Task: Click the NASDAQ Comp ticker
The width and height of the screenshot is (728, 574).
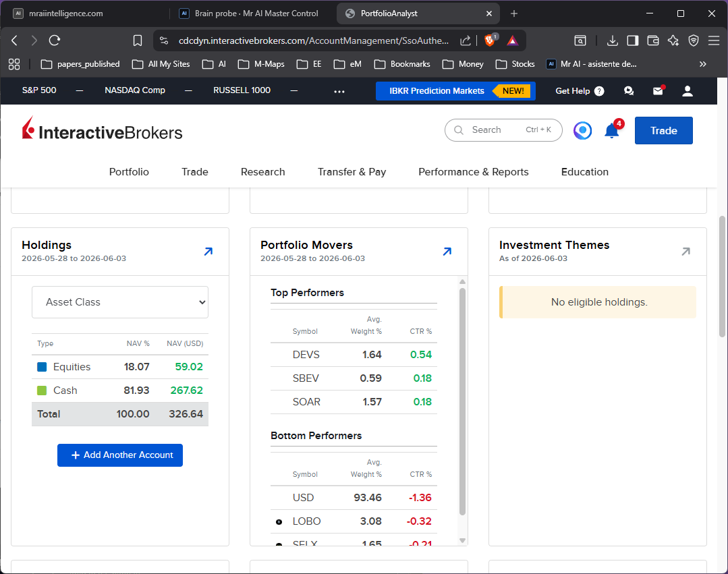Action: coord(135,90)
